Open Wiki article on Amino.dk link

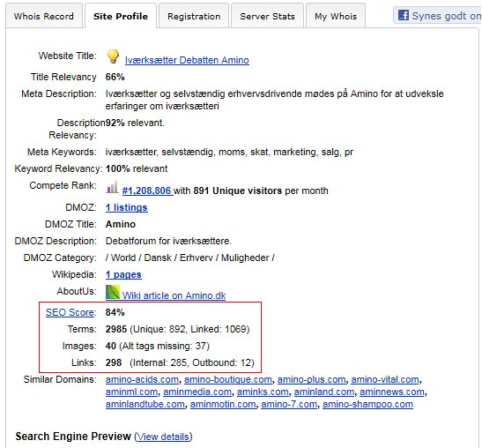coord(174,295)
